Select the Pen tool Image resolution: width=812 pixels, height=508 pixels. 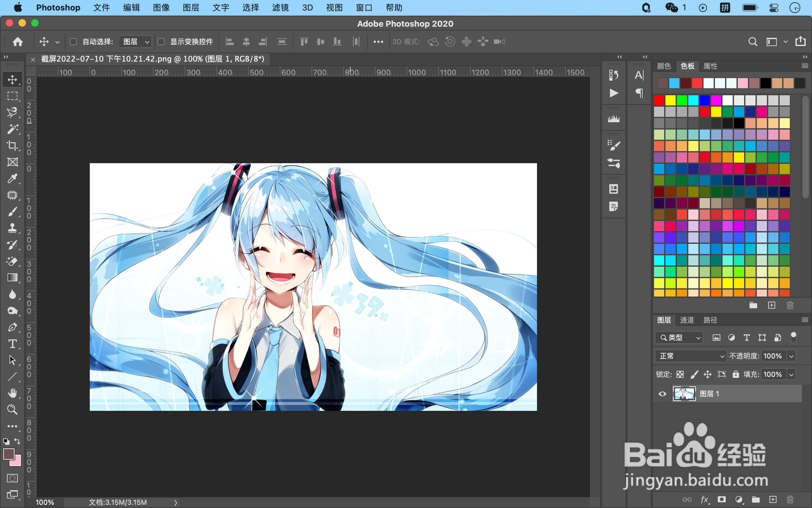[12, 327]
